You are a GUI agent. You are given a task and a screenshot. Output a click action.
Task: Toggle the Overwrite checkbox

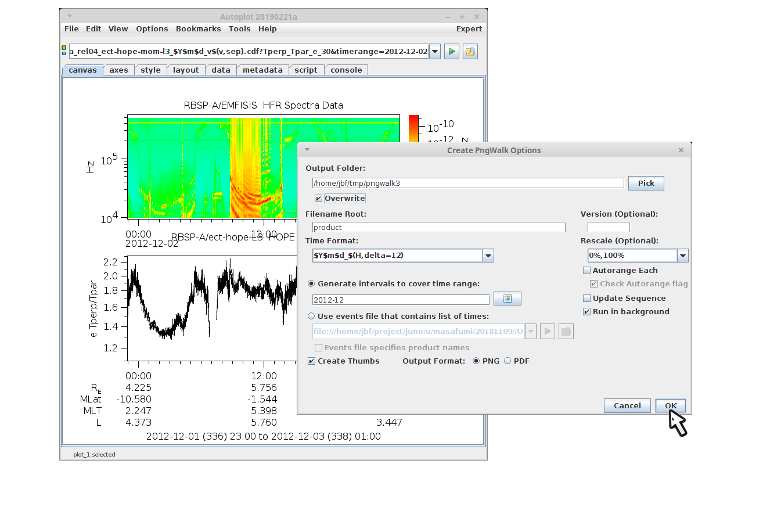point(318,199)
